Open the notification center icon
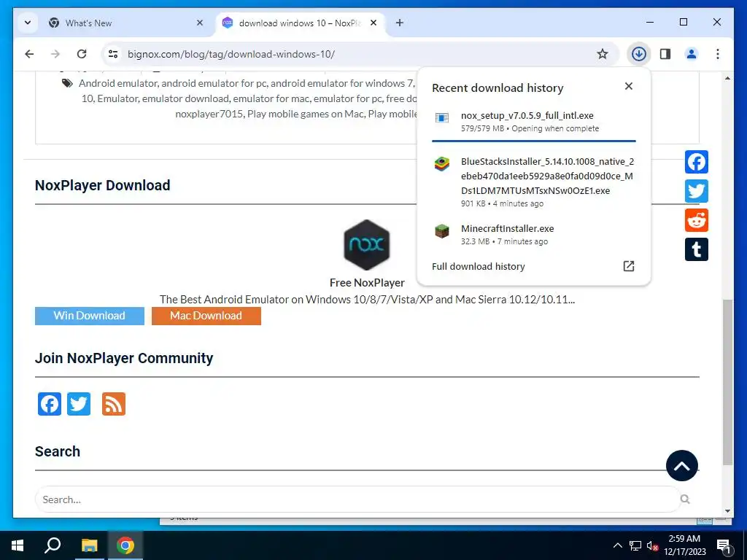Image resolution: width=747 pixels, height=560 pixels. [x=724, y=545]
